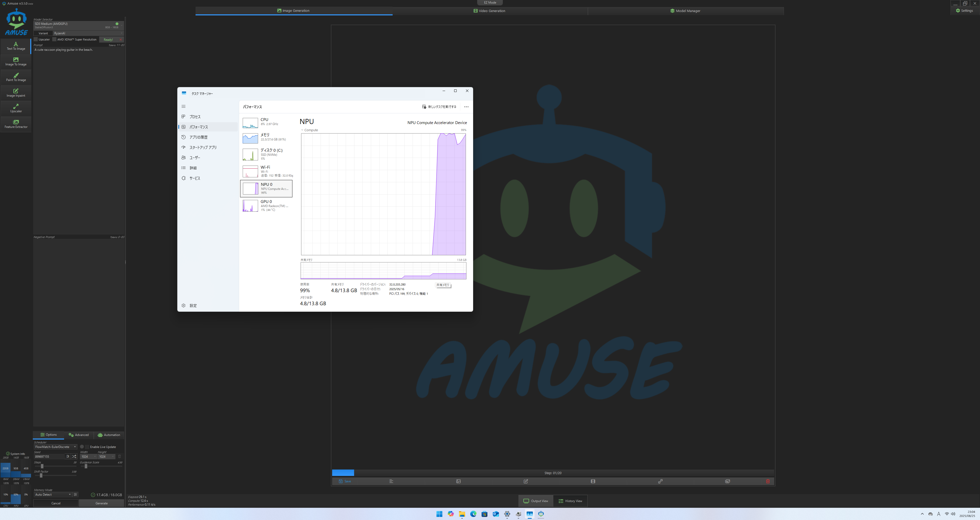Open Windows Start menu
Screen dimensions: 980x520
[x=440, y=514]
